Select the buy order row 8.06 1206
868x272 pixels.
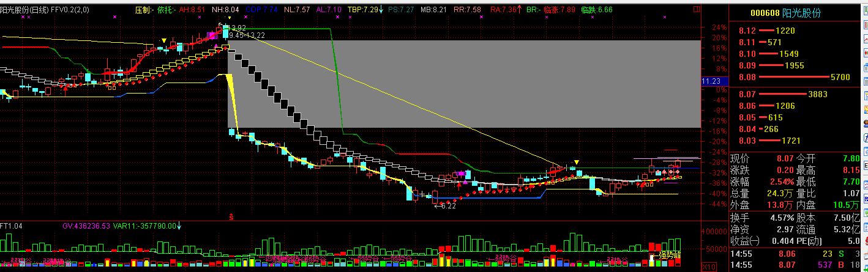(795, 106)
